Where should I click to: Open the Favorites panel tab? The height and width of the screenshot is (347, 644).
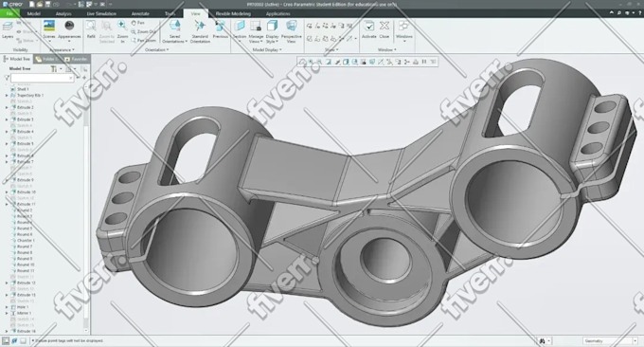77,59
